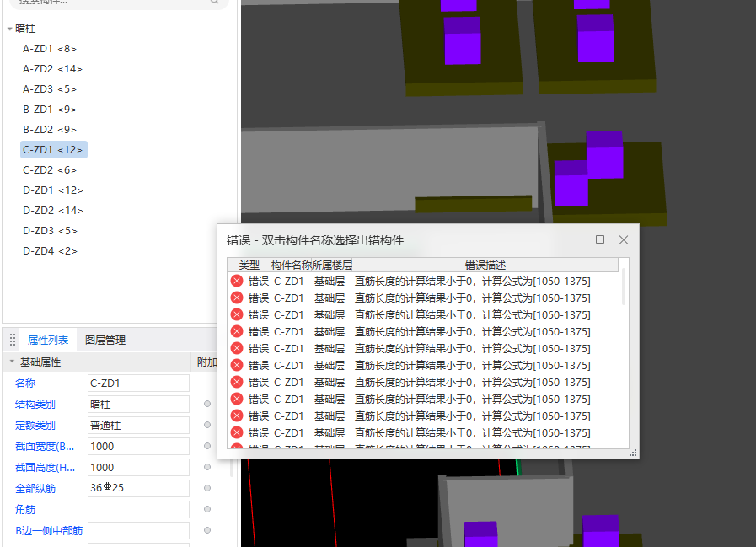Select D-ZD3 <5> component
The image size is (756, 547).
(x=50, y=231)
